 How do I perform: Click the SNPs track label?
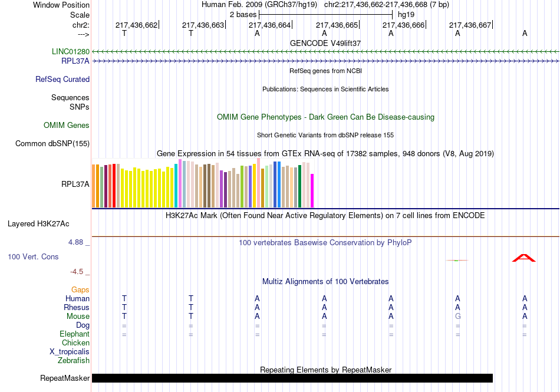coord(80,107)
